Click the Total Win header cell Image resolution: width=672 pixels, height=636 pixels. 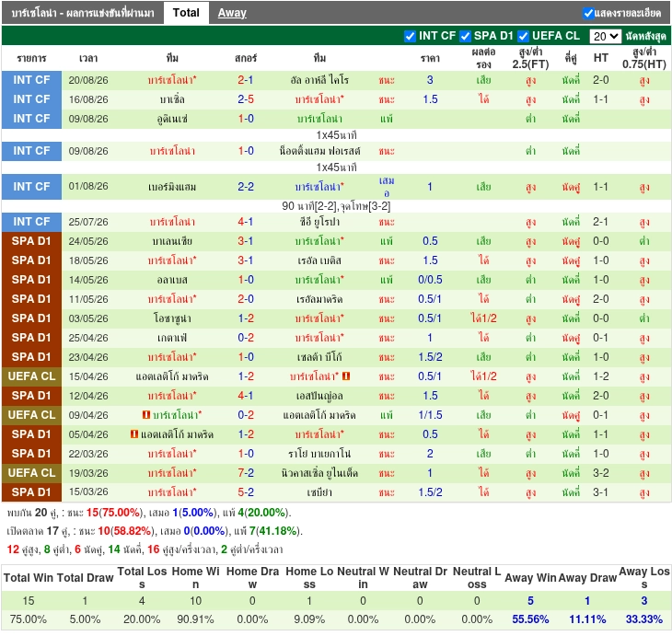point(29,578)
